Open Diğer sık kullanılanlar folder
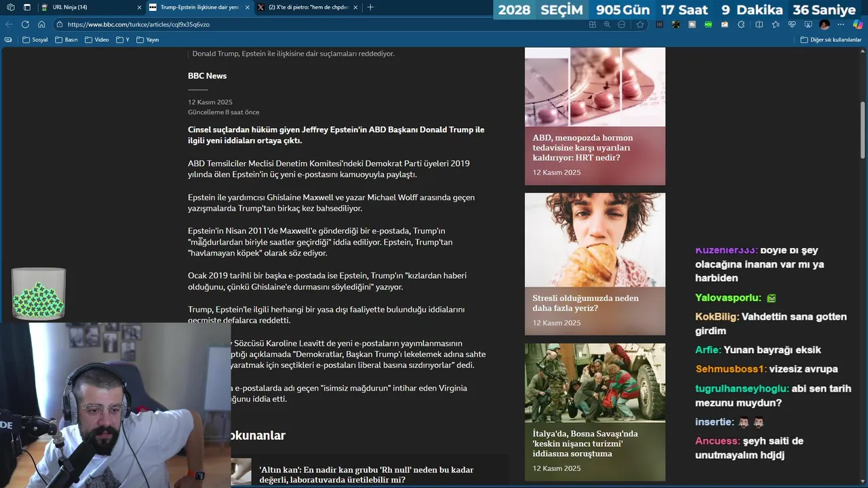 831,40
